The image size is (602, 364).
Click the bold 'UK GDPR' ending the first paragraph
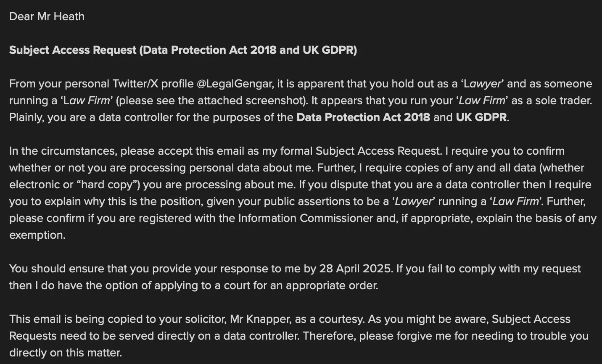481,117
